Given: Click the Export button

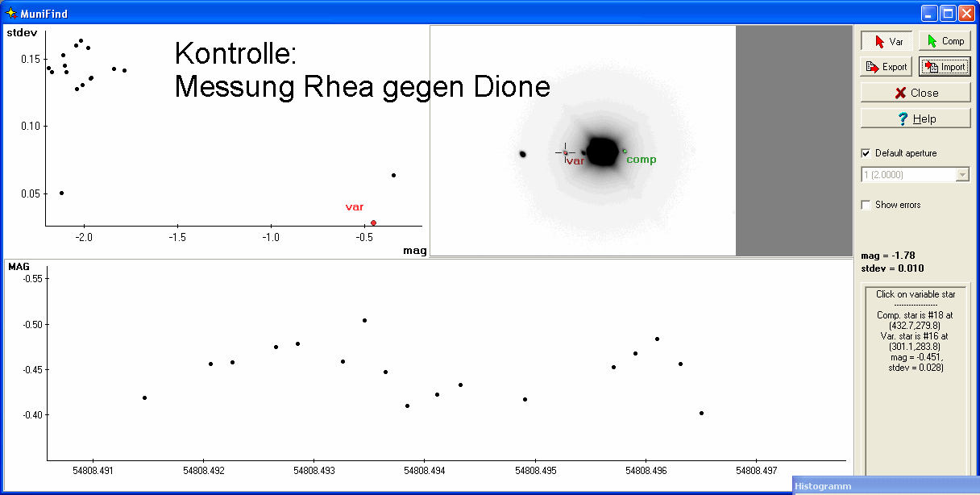Looking at the screenshot, I should pyautogui.click(x=886, y=67).
